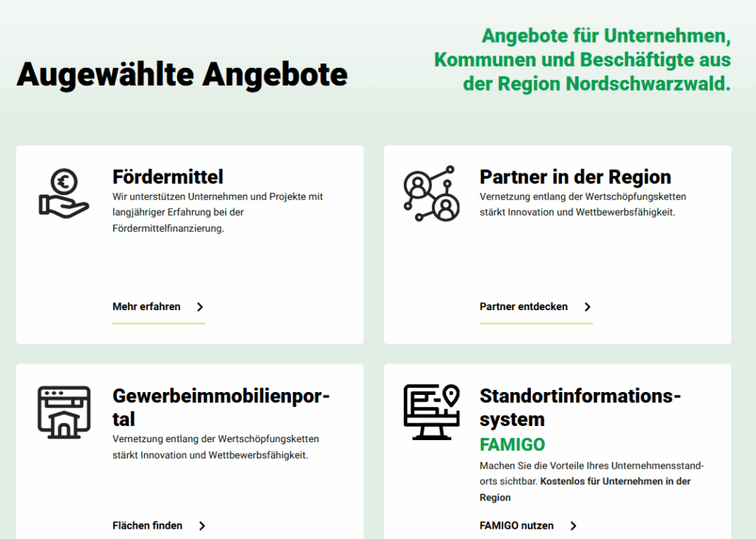The image size is (756, 539).
Task: Click the bold Kostenlos für Unternehmen text
Action: (616, 481)
